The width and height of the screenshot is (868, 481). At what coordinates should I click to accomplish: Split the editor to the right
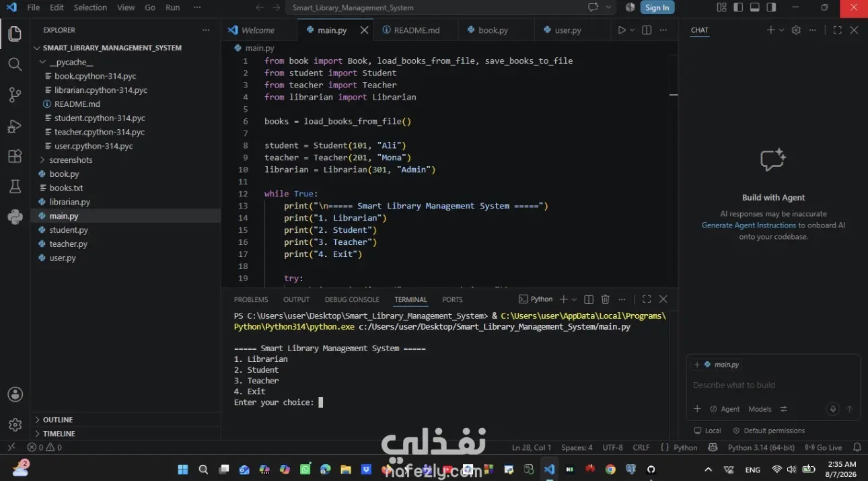(647, 30)
